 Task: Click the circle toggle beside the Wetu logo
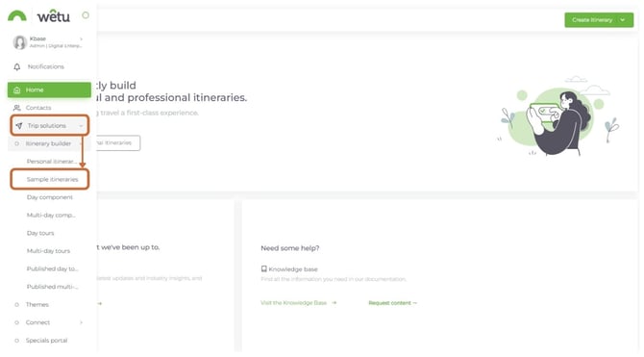tap(86, 15)
